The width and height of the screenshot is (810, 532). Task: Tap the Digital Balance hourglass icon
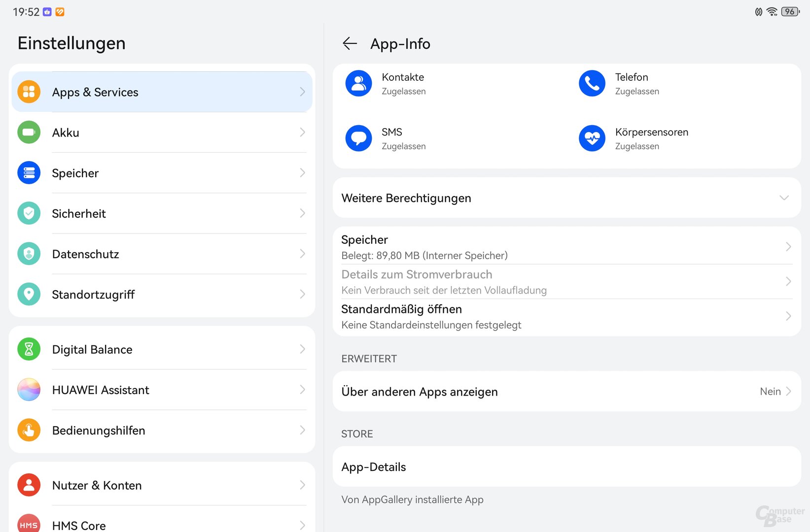click(29, 349)
